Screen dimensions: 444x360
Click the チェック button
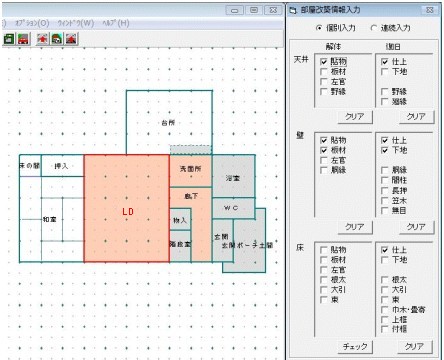tap(355, 347)
